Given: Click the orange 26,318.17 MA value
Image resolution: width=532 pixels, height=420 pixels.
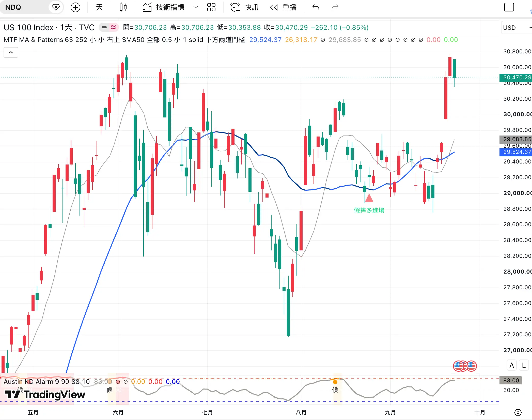Looking at the screenshot, I should (301, 40).
